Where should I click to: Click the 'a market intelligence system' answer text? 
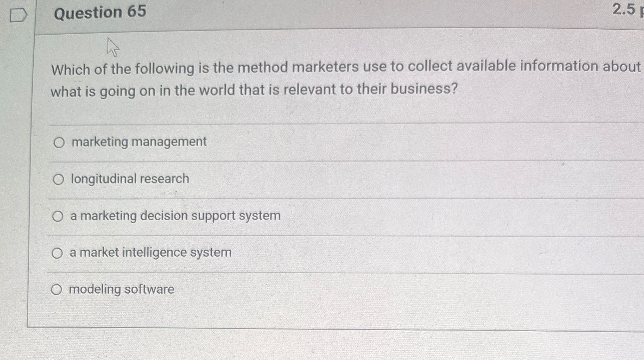[150, 252]
